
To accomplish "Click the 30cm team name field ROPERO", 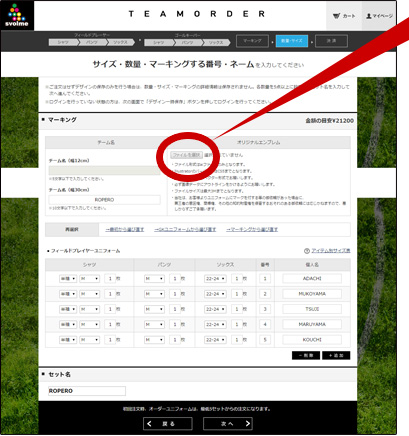I will tap(104, 200).
